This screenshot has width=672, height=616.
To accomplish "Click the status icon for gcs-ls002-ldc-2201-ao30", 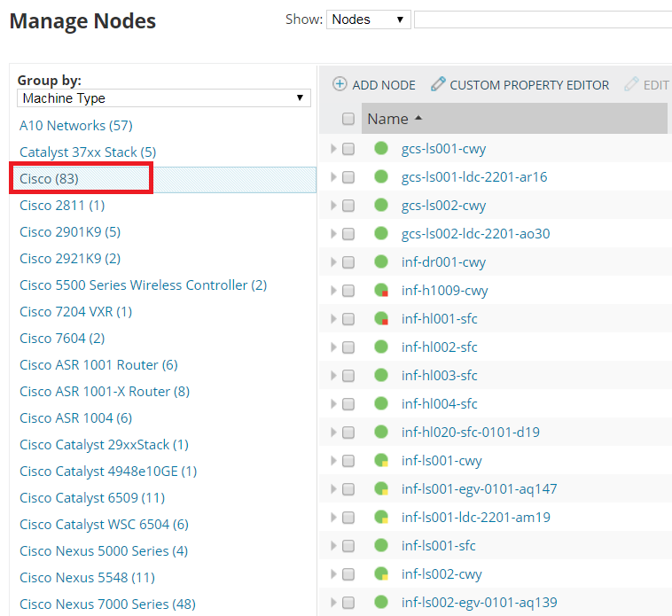I will point(381,233).
